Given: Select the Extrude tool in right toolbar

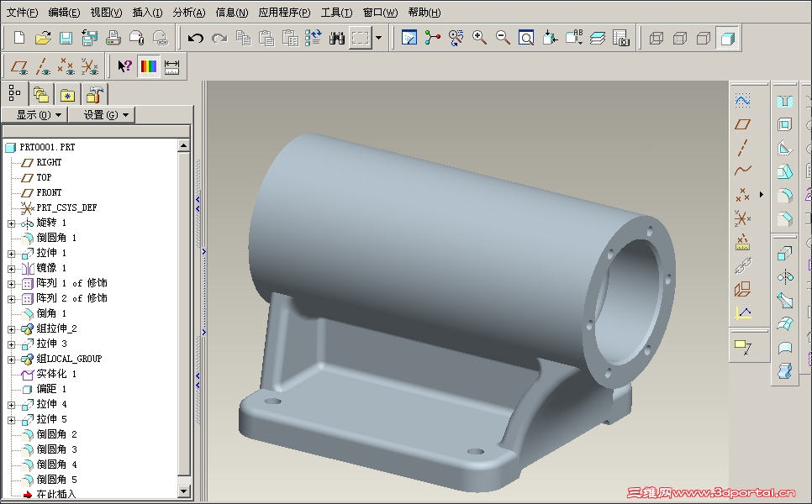Looking at the screenshot, I should [x=784, y=254].
